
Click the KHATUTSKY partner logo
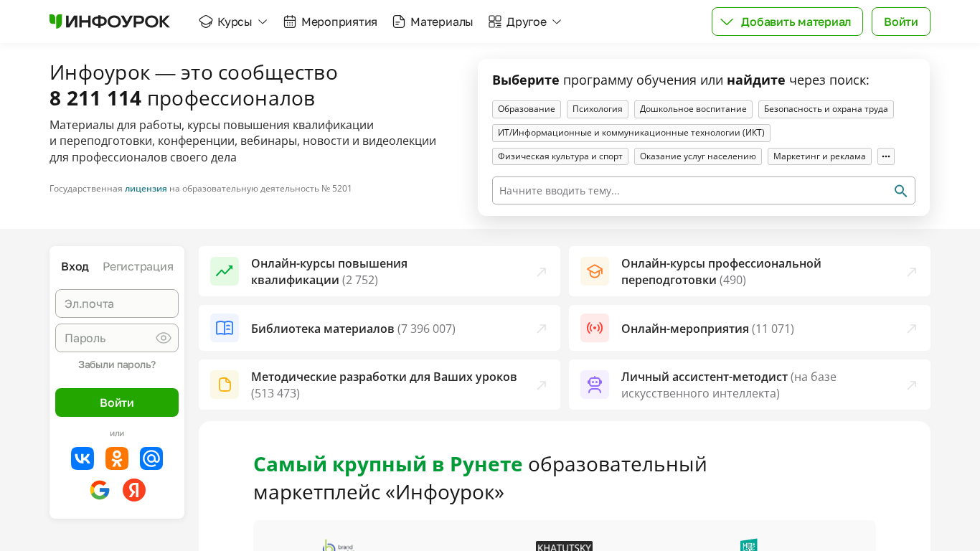tap(564, 546)
